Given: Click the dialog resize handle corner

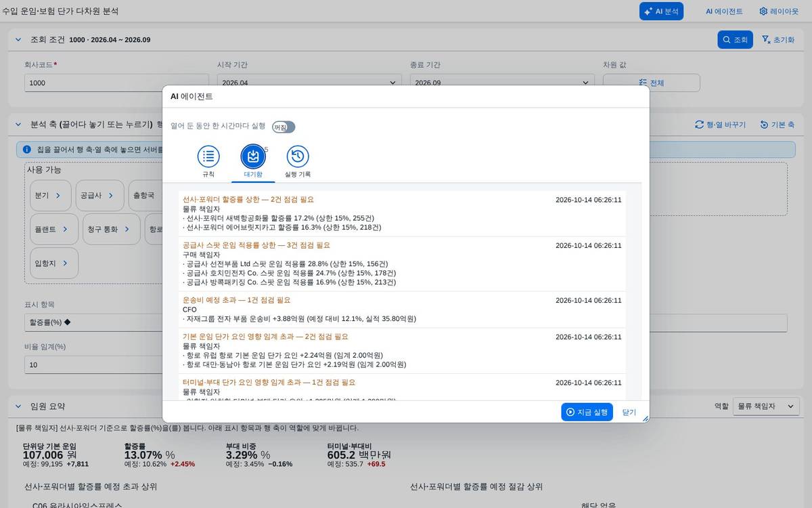Looking at the screenshot, I should pos(645,419).
